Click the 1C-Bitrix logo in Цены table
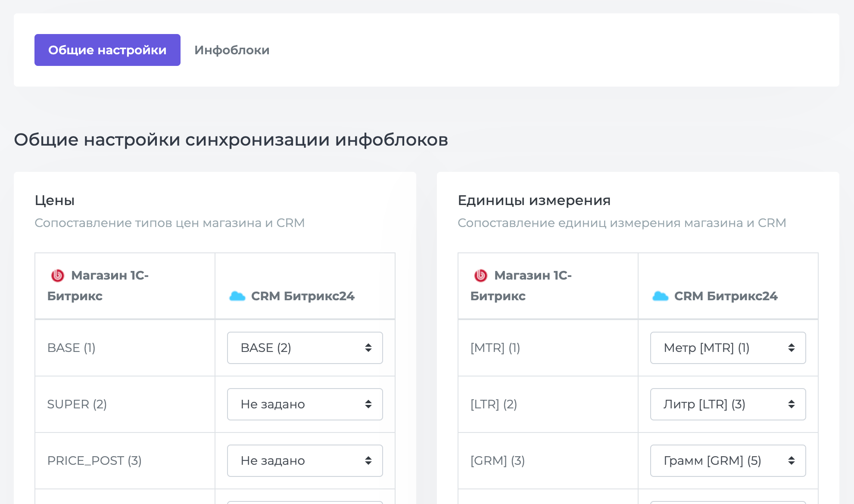 [x=58, y=275]
